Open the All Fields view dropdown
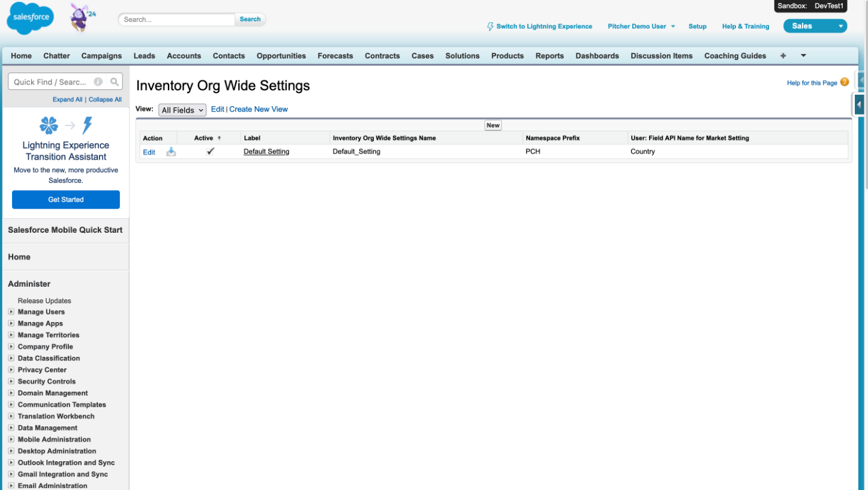This screenshot has height=490, width=868. pos(182,110)
